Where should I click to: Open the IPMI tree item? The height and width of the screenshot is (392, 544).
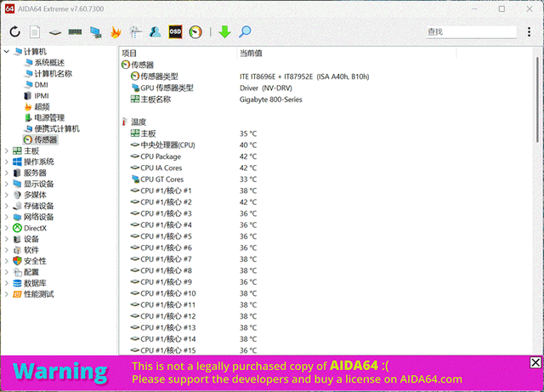42,96
